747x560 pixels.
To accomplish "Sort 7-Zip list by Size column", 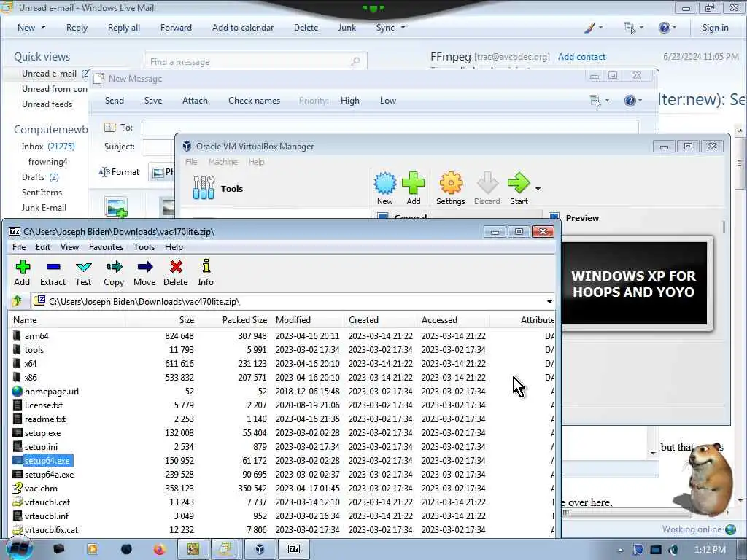I will pyautogui.click(x=187, y=320).
